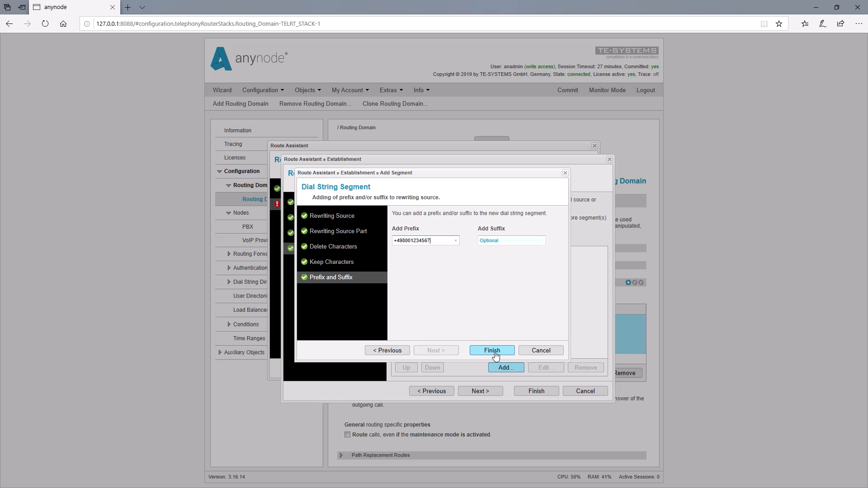Close the Add Segment dialog
The width and height of the screenshot is (868, 488).
tap(565, 173)
